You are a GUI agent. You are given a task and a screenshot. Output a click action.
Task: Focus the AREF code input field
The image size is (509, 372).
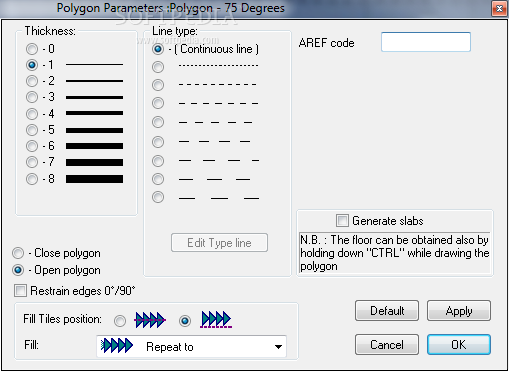coord(426,42)
